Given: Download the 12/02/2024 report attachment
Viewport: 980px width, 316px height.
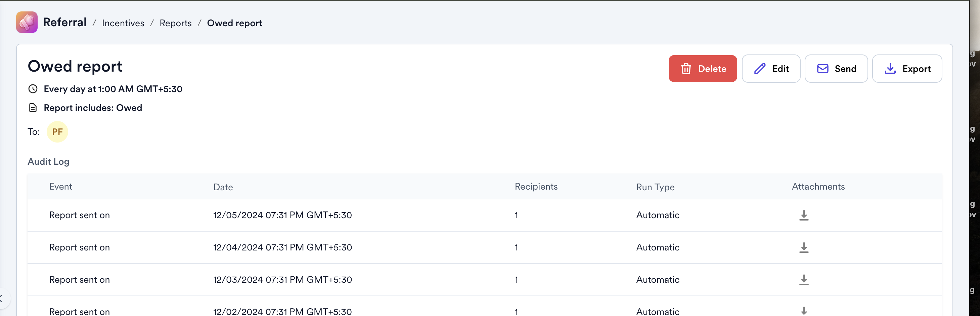Looking at the screenshot, I should [803, 311].
